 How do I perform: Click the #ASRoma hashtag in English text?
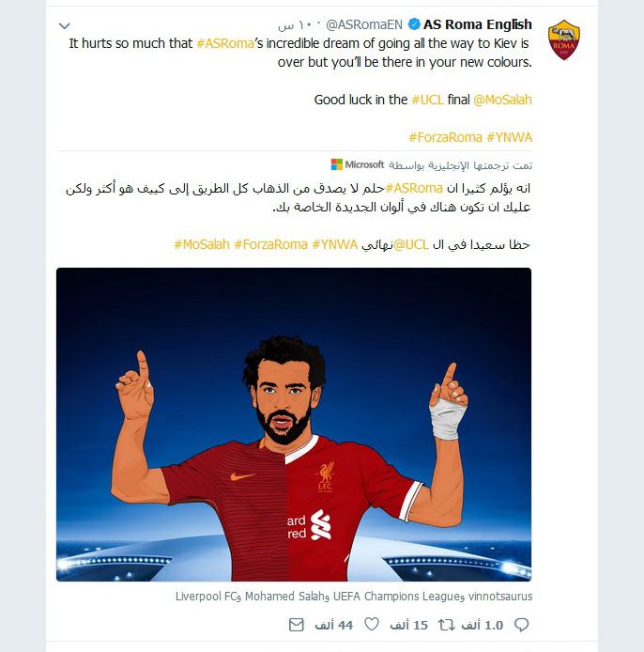[x=225, y=43]
